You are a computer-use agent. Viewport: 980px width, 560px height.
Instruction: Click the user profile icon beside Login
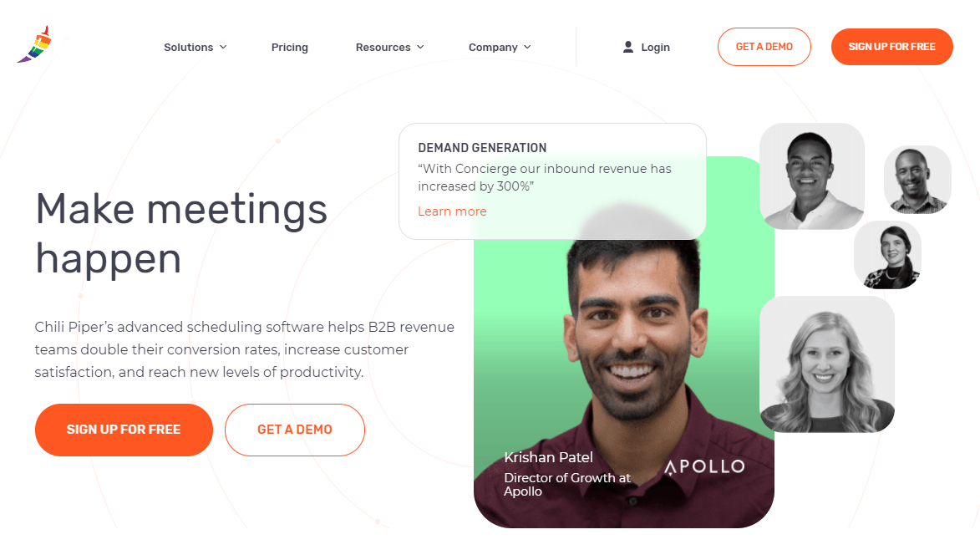pos(628,47)
